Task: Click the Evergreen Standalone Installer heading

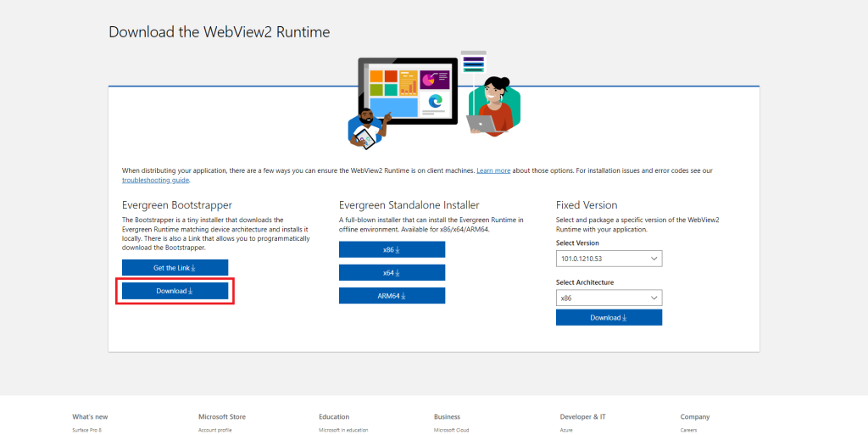Action: [x=409, y=205]
